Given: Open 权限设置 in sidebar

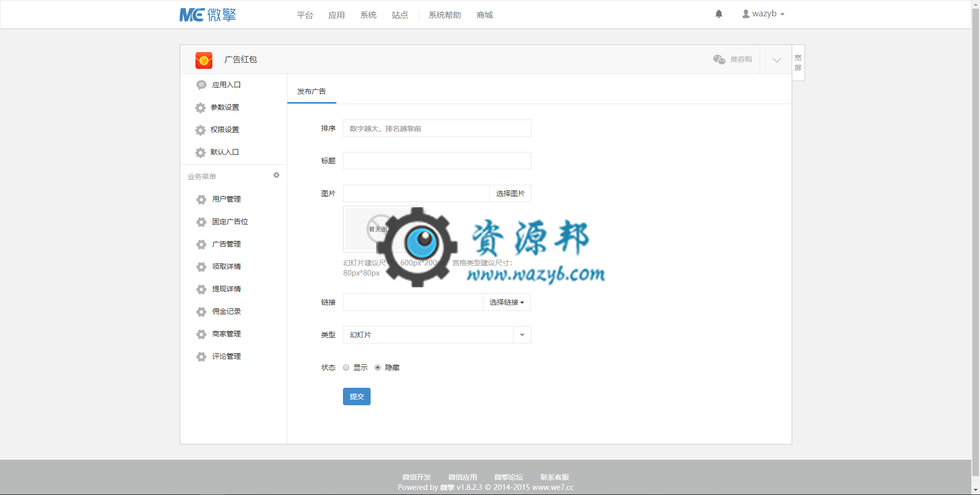Looking at the screenshot, I should pyautogui.click(x=225, y=130).
